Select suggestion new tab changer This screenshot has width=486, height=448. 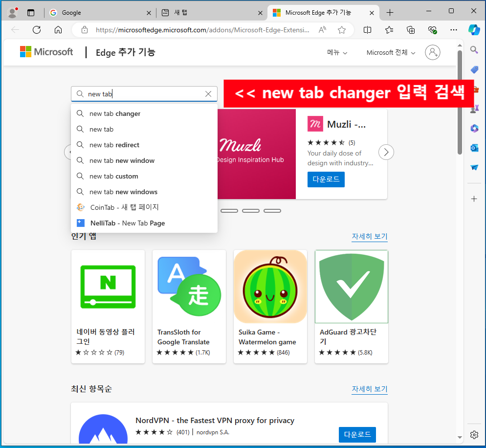click(144, 113)
